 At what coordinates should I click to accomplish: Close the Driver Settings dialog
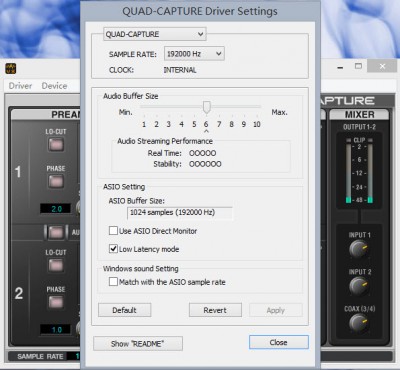click(x=279, y=342)
